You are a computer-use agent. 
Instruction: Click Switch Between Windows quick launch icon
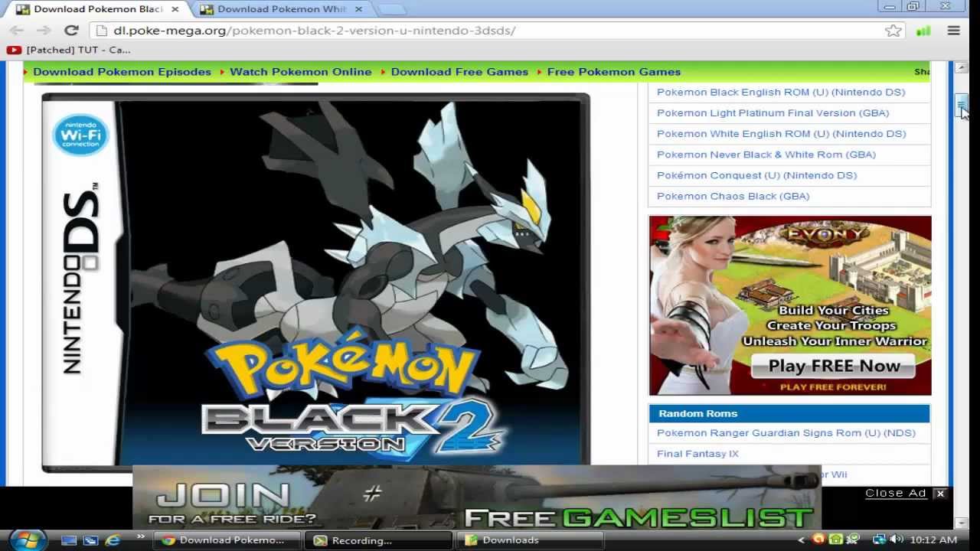pyautogui.click(x=90, y=540)
